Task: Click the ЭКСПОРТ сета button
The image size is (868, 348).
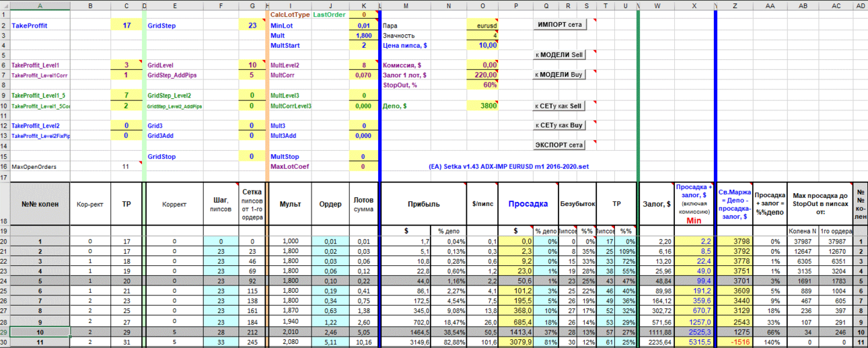Action: pyautogui.click(x=559, y=145)
